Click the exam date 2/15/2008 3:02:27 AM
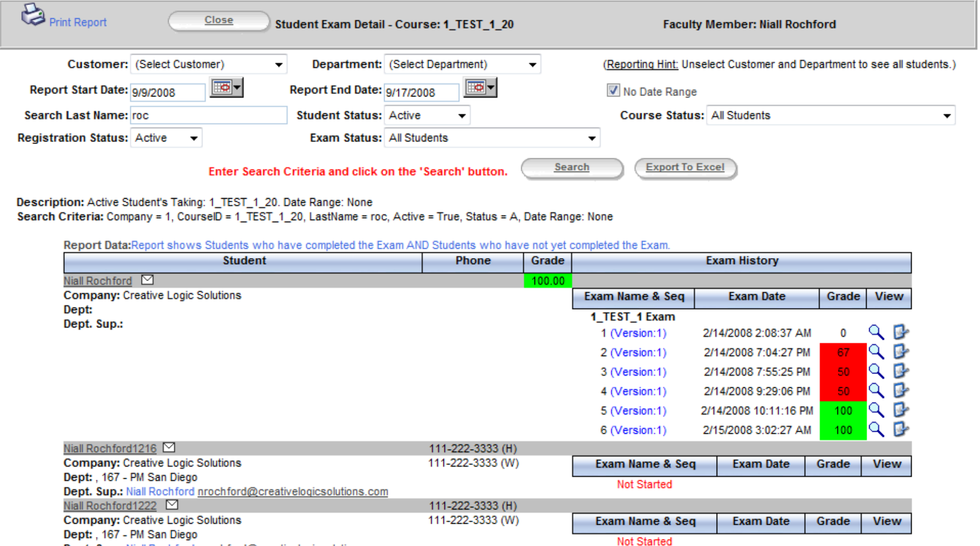This screenshot has height=546, width=980. (x=757, y=430)
